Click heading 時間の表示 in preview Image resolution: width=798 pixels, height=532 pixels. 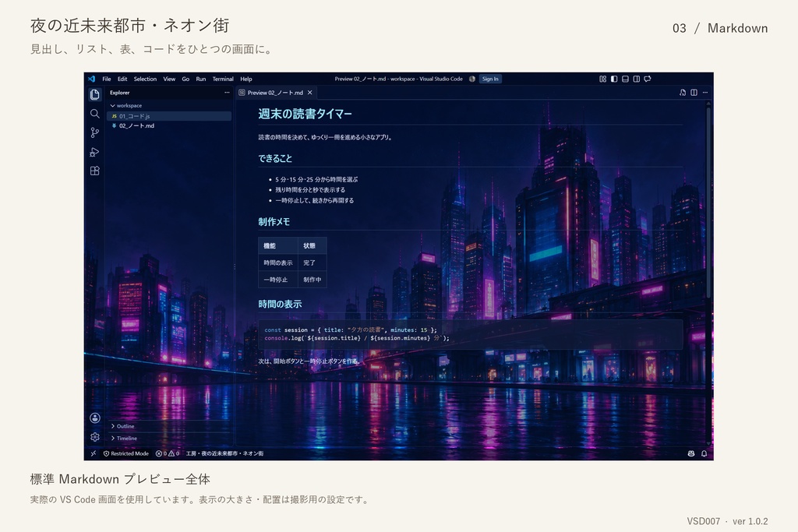[x=280, y=304]
